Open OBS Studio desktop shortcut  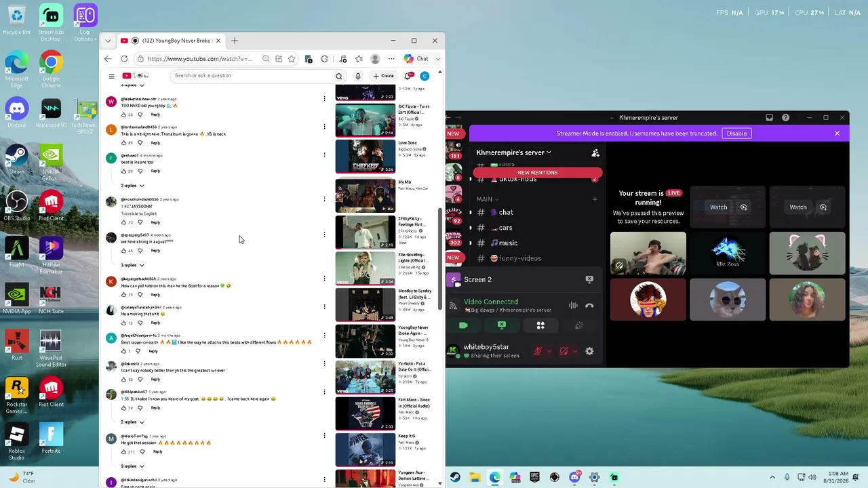pos(17,207)
